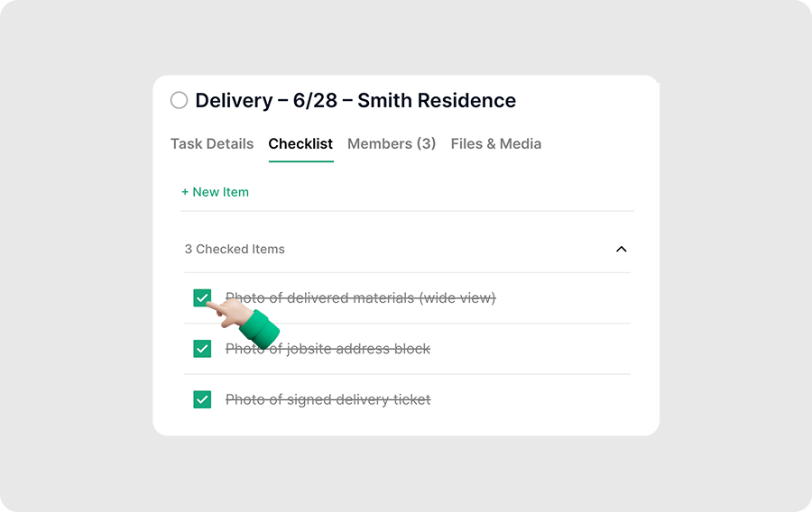Click the Delivery – 6/28 – Smith Residence title

355,100
